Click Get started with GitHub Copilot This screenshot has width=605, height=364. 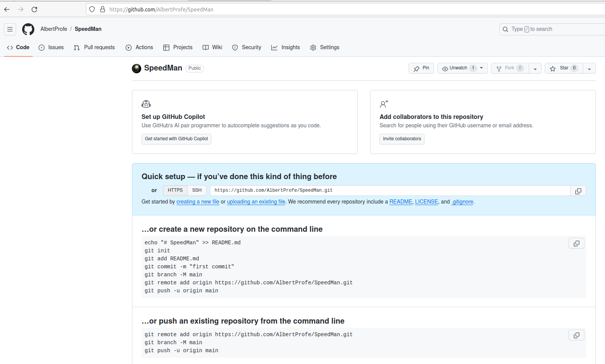176,139
